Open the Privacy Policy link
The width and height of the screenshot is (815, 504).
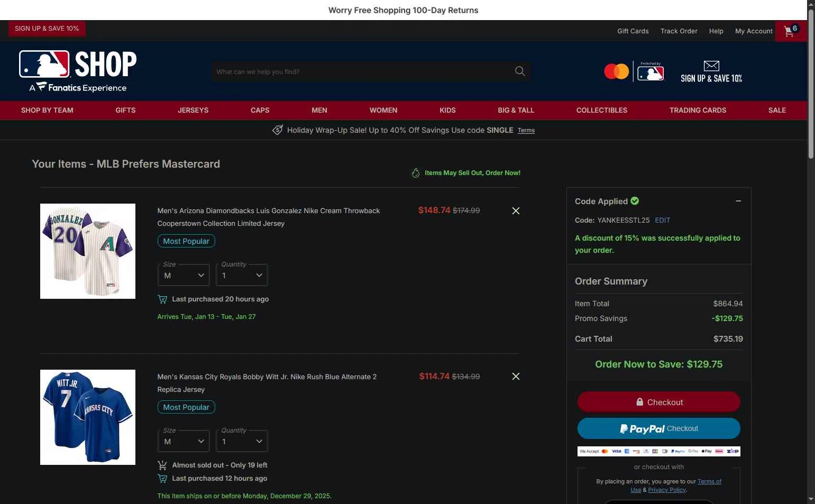click(667, 490)
